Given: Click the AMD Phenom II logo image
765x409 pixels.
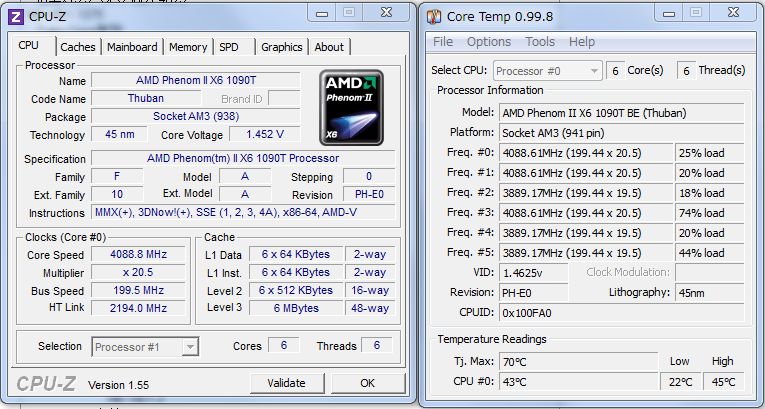Looking at the screenshot, I should coord(349,106).
